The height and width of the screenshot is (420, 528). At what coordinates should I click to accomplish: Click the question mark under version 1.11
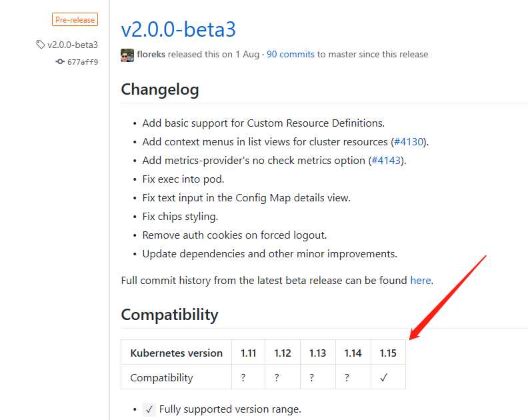pyautogui.click(x=243, y=377)
